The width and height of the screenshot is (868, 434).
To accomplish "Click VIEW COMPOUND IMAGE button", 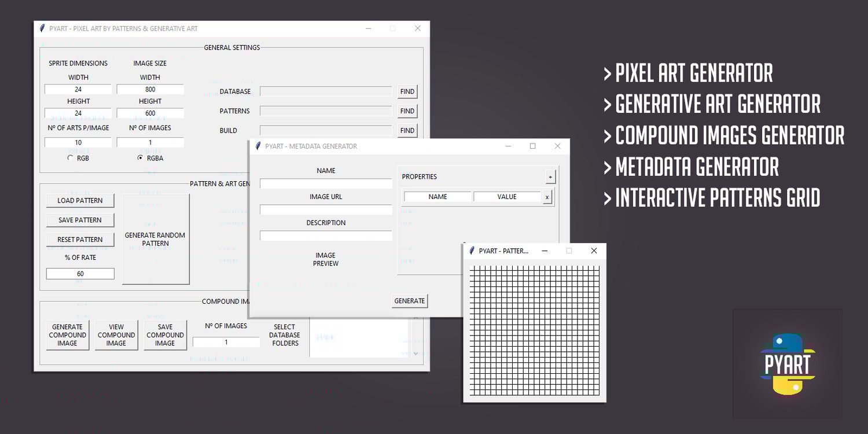I will coord(116,335).
